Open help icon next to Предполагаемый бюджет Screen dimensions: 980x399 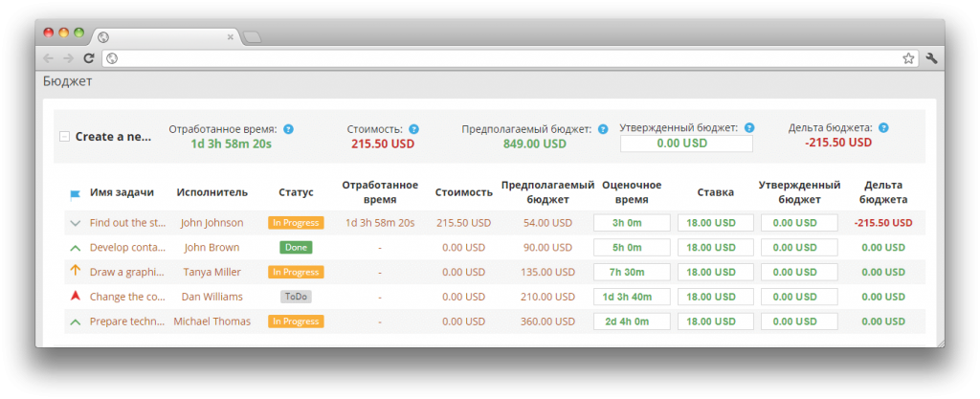tap(603, 129)
